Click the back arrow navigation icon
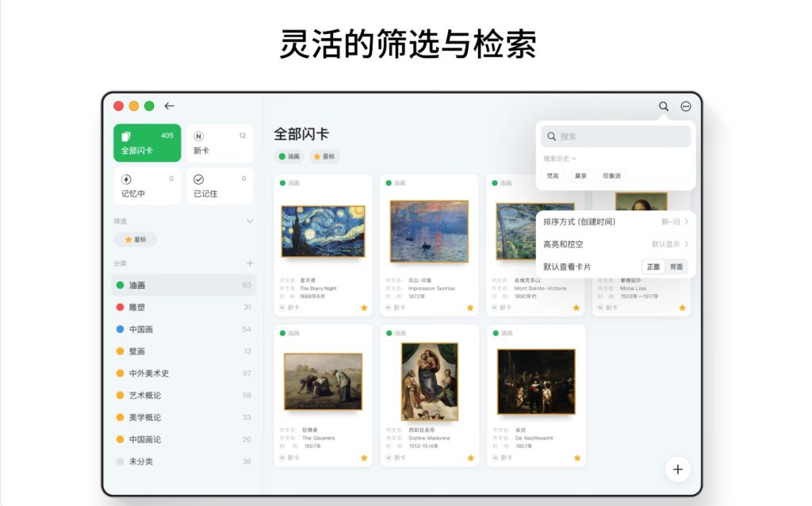The image size is (812, 506). click(x=169, y=105)
